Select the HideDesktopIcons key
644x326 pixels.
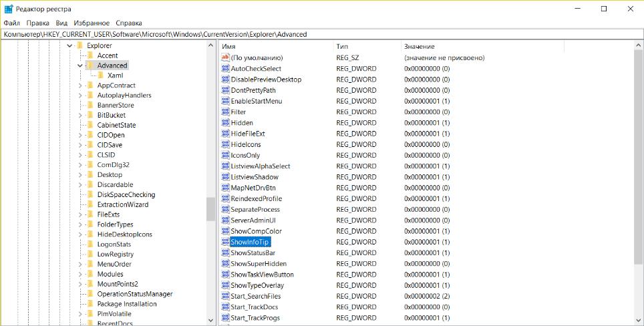pyautogui.click(x=124, y=234)
